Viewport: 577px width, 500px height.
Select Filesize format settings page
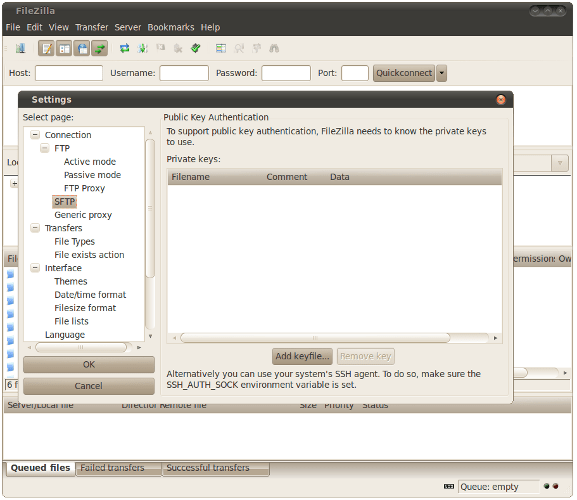85,308
